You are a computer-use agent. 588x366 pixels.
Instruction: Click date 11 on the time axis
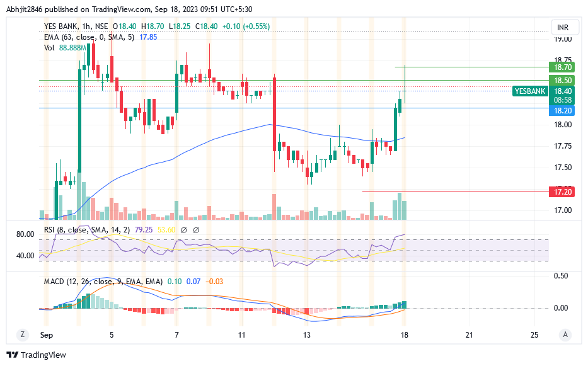point(241,335)
